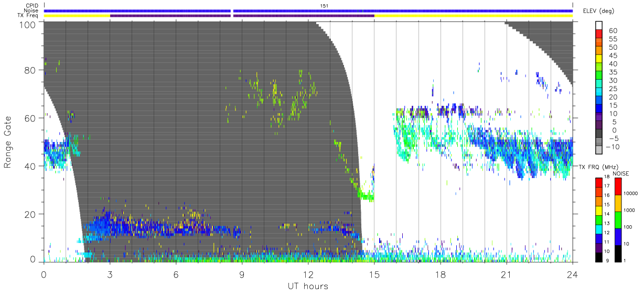Click the '15' tick on the UT hours axis
Screen dimensions: 644x297
[x=374, y=274]
